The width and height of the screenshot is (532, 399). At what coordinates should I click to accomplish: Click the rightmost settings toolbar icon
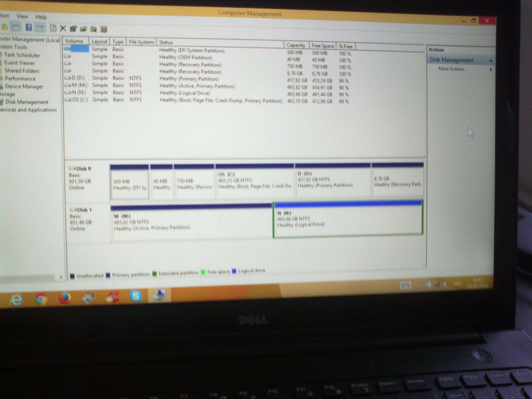[x=104, y=29]
